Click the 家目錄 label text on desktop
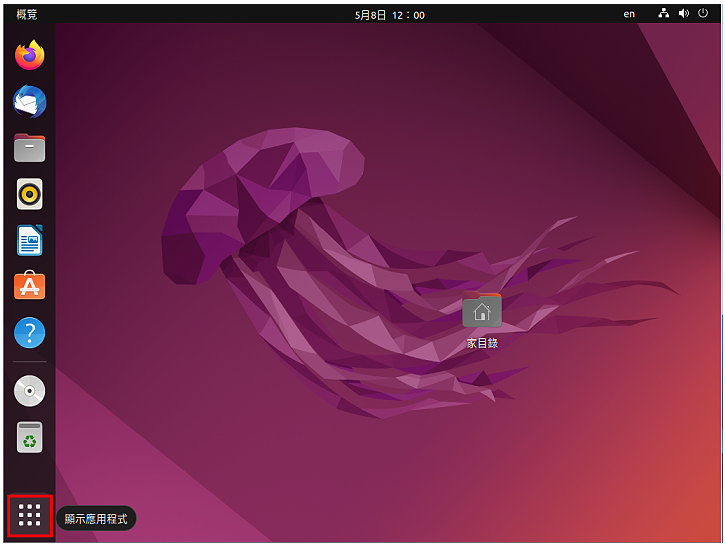This screenshot has width=725, height=551. (482, 343)
